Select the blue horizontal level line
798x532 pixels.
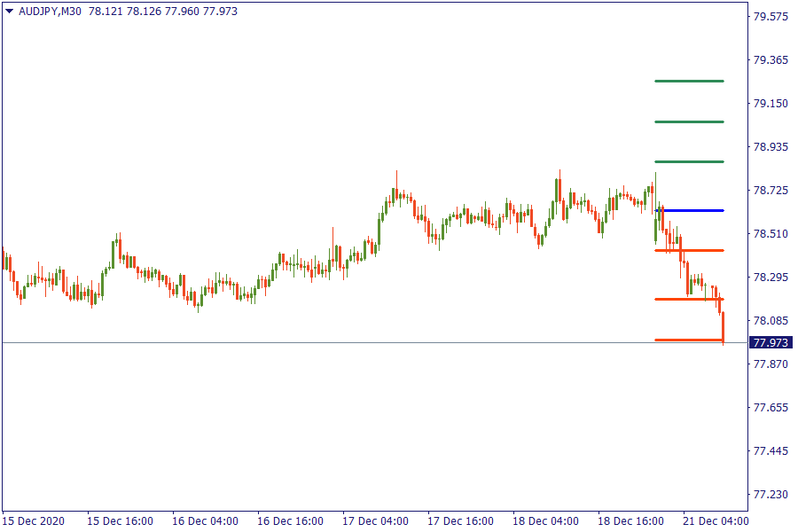[692, 210]
